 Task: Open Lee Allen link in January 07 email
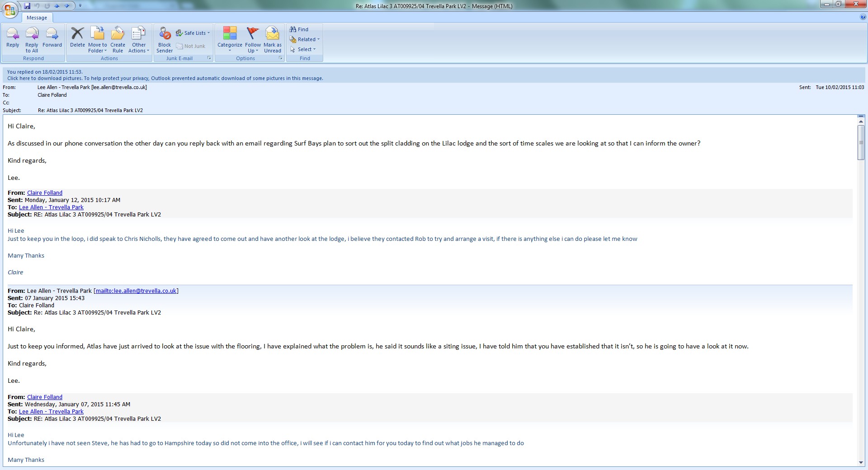(51, 411)
